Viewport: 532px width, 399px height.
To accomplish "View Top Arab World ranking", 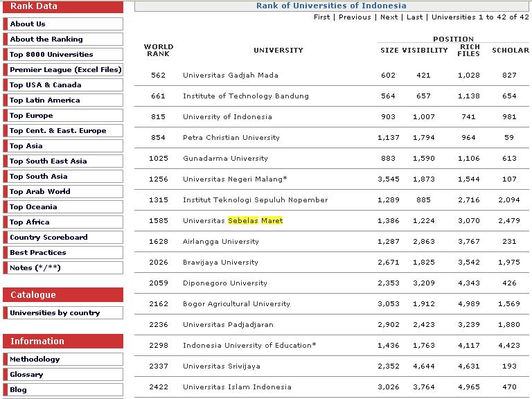I will coord(63,192).
